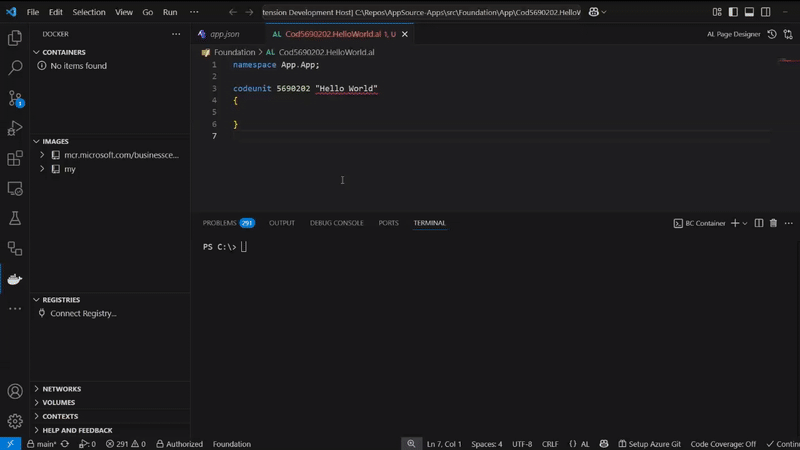Viewport: 800px width, 450px height.
Task: Open the View menu
Action: pos(124,12)
